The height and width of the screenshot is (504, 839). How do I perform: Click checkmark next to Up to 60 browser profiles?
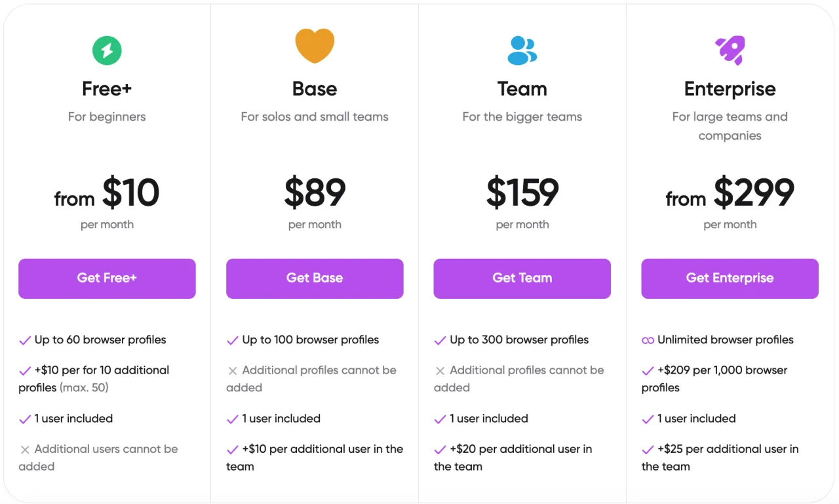[x=25, y=340]
